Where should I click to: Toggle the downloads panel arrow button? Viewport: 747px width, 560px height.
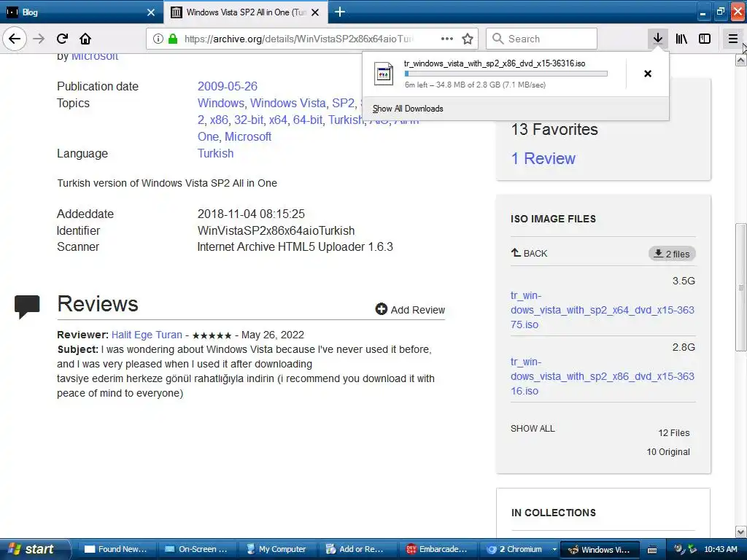point(657,39)
